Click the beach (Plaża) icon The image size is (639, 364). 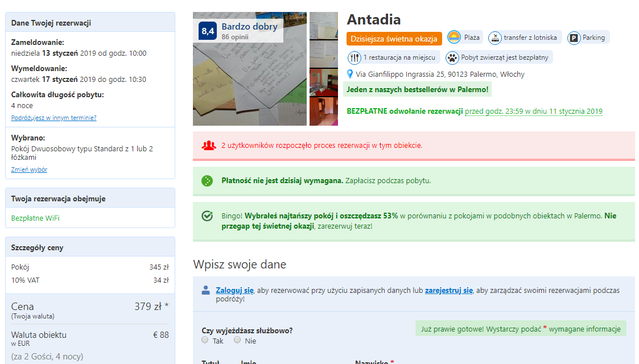coord(454,38)
